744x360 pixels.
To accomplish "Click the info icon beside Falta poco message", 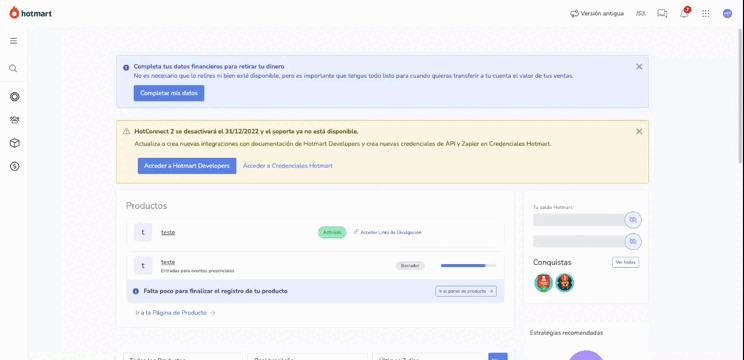I will tap(136, 291).
